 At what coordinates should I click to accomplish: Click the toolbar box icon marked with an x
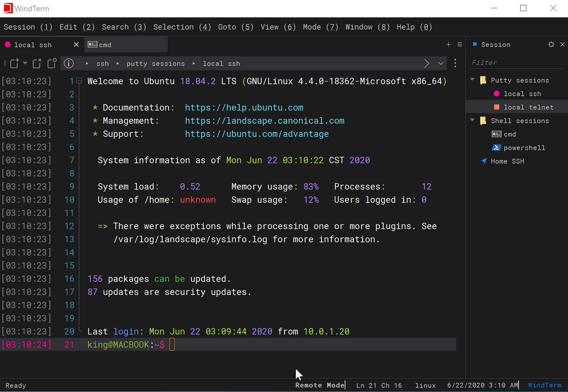[37, 63]
